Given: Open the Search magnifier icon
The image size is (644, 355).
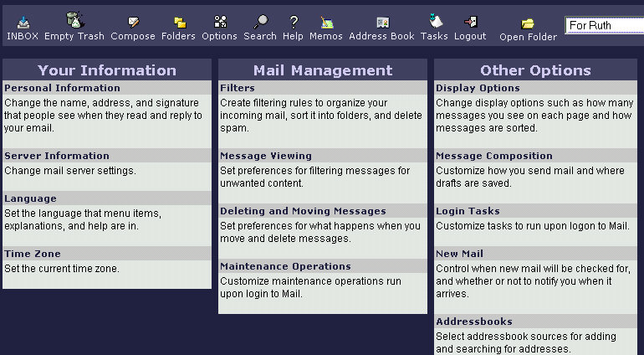Looking at the screenshot, I should pos(260,23).
